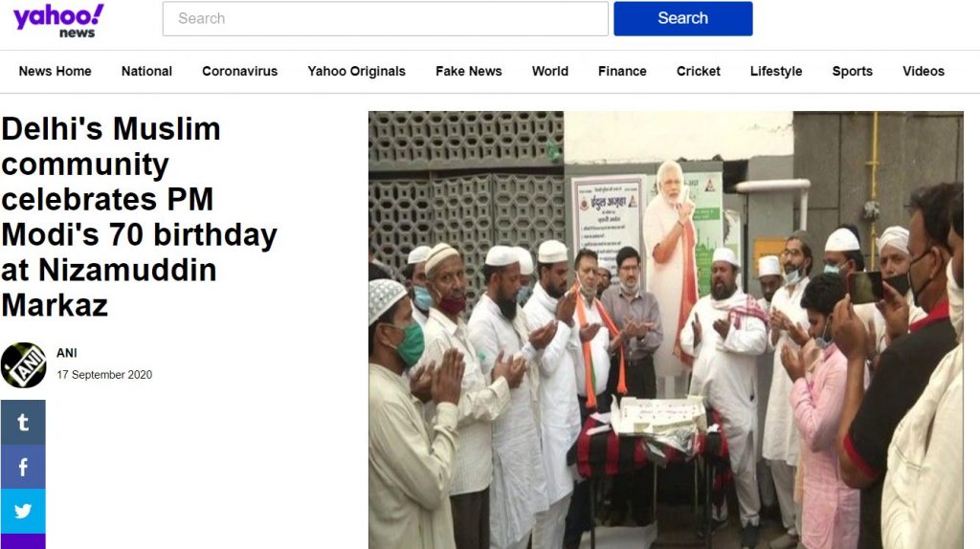Open the Coronavirus section
Image resolution: width=980 pixels, height=549 pixels.
(x=239, y=71)
